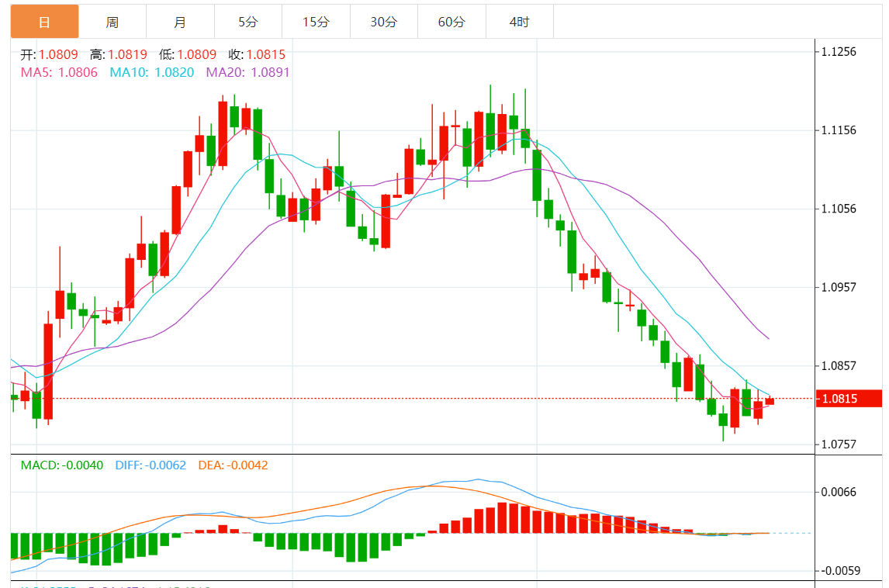Click the MA20 indicator label
Screen dimensions: 889x588
tap(247, 72)
